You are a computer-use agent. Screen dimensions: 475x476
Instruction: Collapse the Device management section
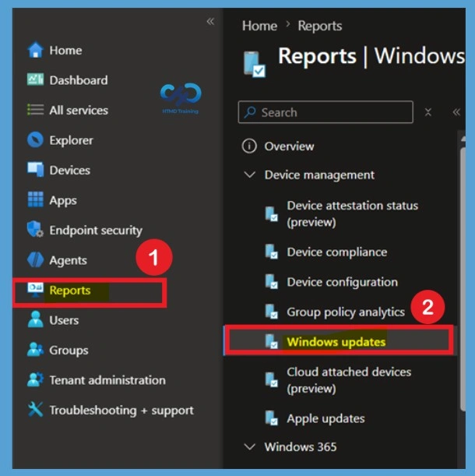tap(249, 175)
